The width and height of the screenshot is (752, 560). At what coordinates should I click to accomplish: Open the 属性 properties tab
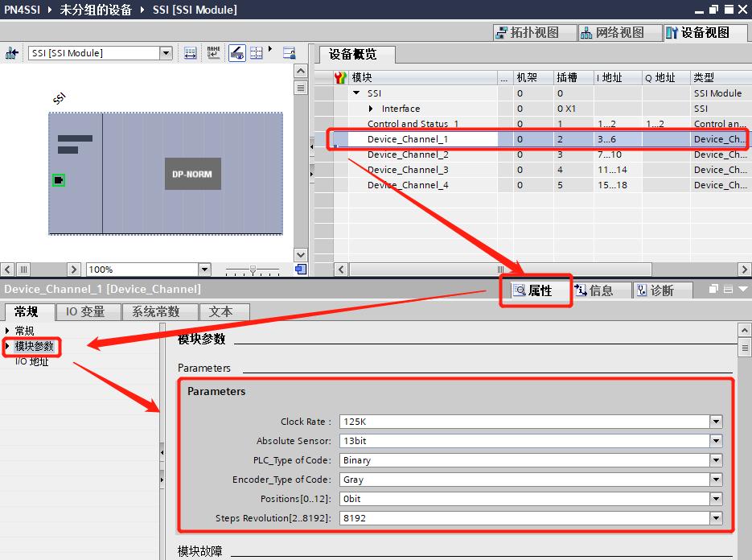coord(540,290)
